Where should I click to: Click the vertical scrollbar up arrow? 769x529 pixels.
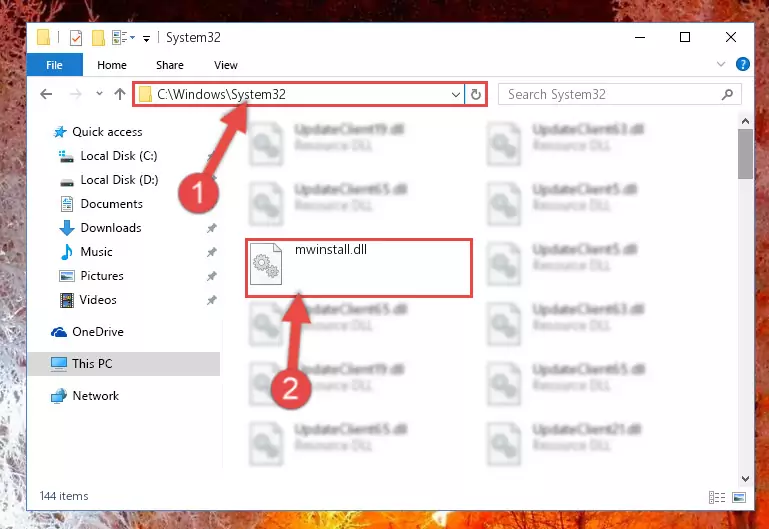point(745,121)
